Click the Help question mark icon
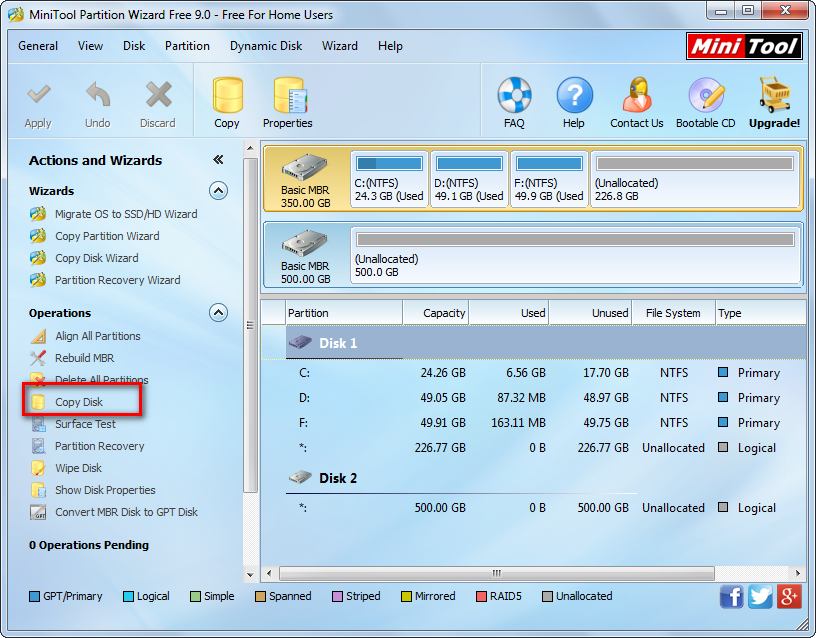Image resolution: width=816 pixels, height=638 pixels. (574, 95)
